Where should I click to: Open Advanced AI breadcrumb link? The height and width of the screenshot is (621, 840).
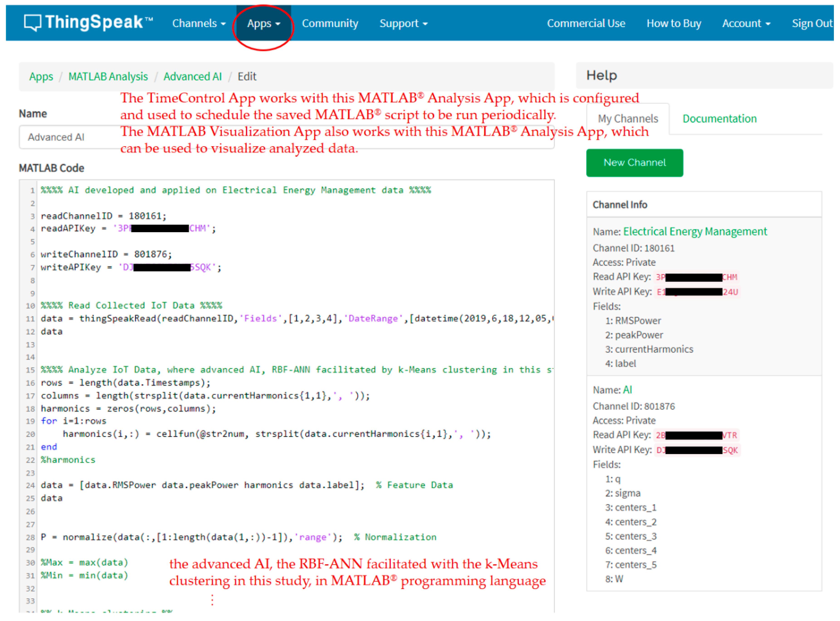pyautogui.click(x=193, y=77)
